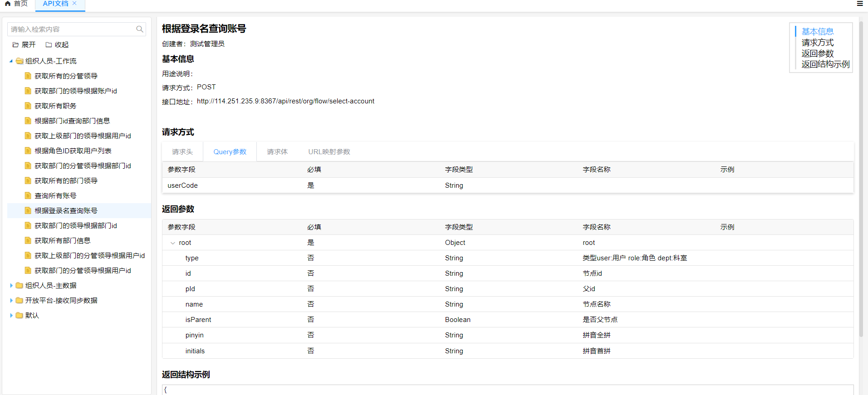Collapse the root row in 返回参数 table
This screenshot has height=395, width=868.
pos(172,243)
